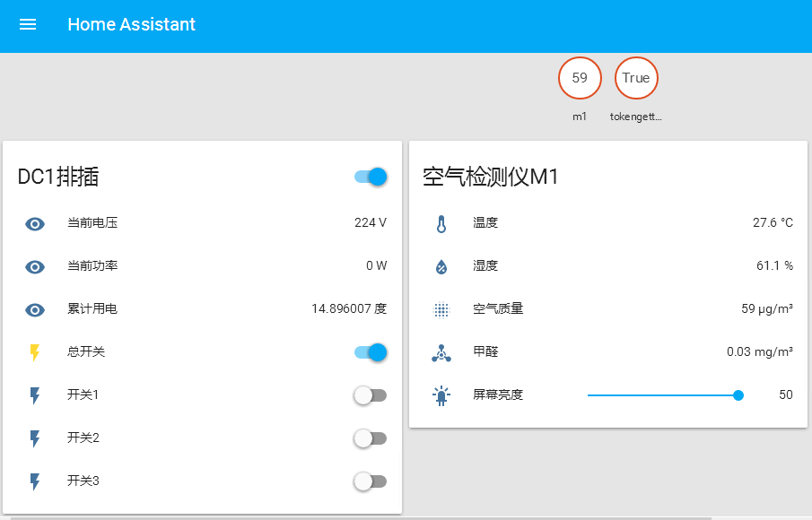This screenshot has width=812, height=520.
Task: Click the thermometer icon for 温度
Action: (x=441, y=224)
